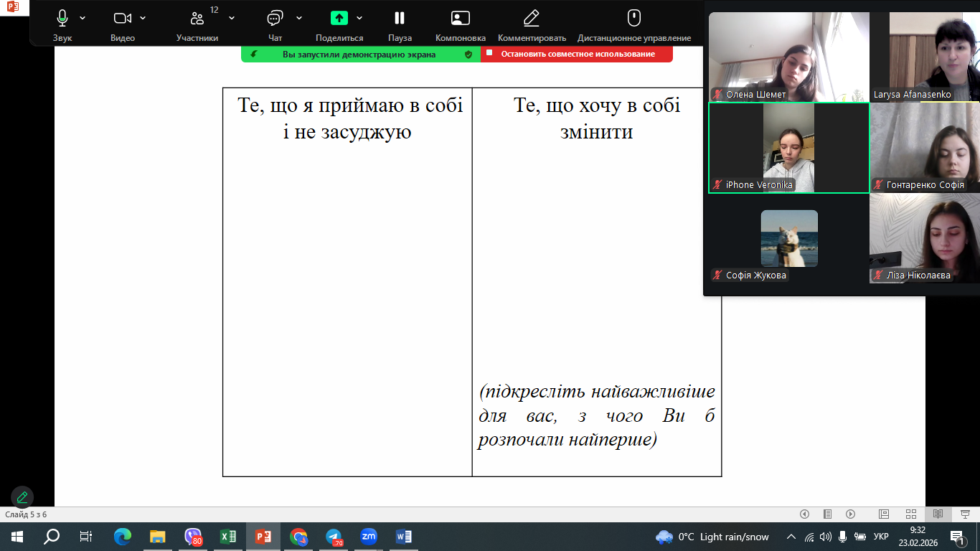Expand the Чат options arrow
980x551 pixels.
(299, 18)
